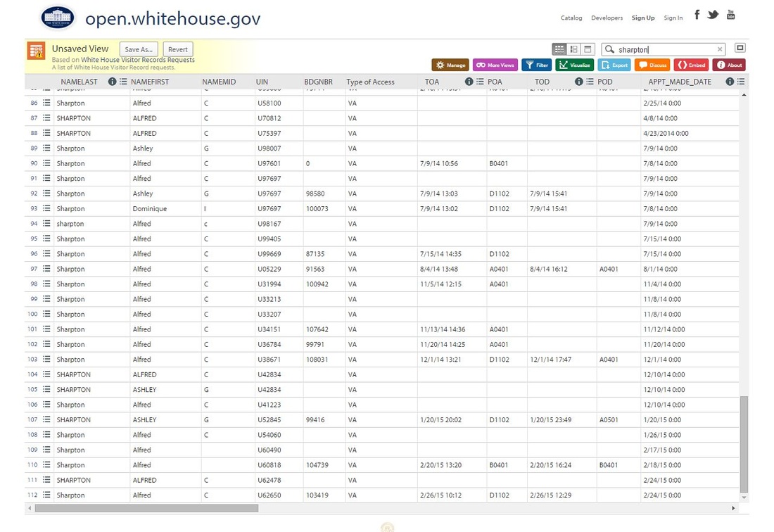Click the Revert button

[178, 49]
